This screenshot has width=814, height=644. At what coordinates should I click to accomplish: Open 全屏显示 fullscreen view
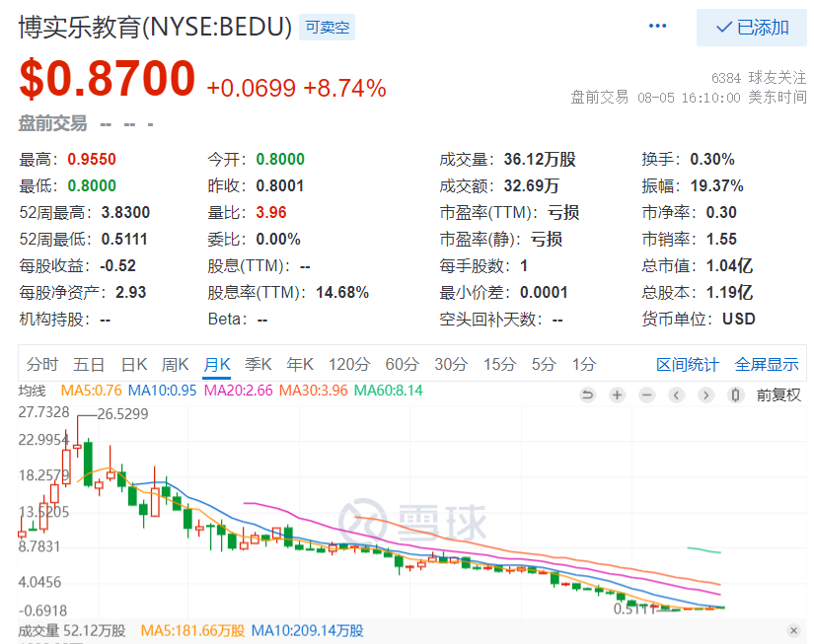pos(767,364)
